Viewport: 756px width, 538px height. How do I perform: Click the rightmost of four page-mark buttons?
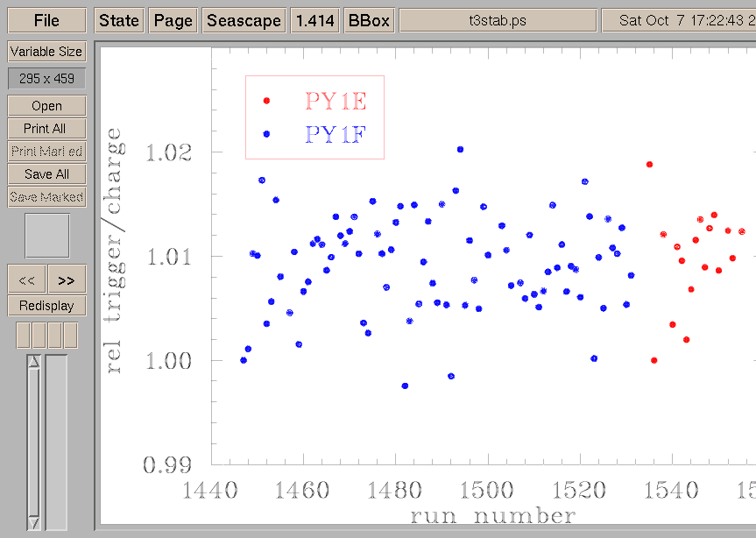click(x=71, y=335)
